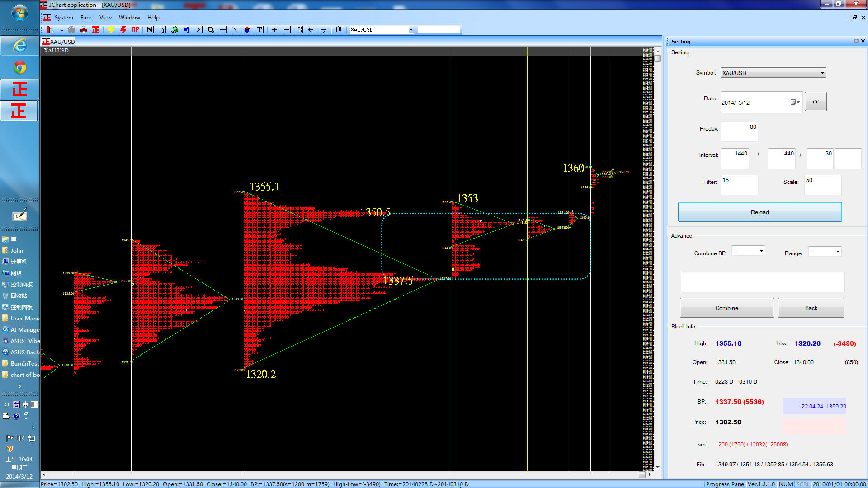The height and width of the screenshot is (488, 868).
Task: Select the hand pan tool
Action: [x=339, y=30]
